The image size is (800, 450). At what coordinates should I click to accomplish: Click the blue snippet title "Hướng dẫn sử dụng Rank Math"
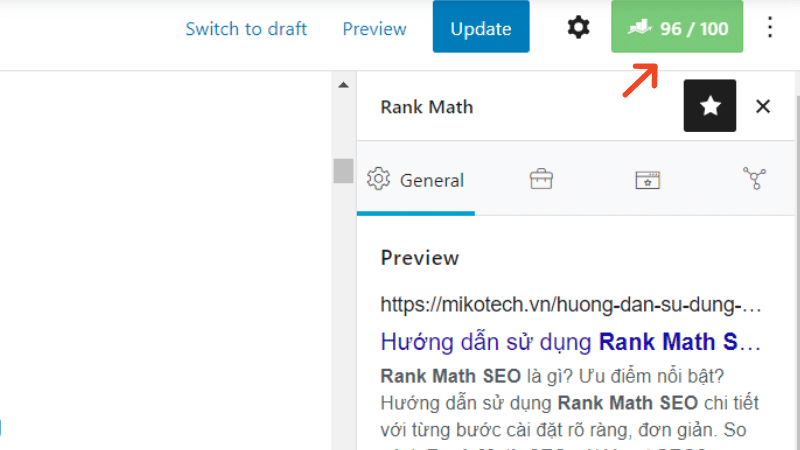coord(570,342)
